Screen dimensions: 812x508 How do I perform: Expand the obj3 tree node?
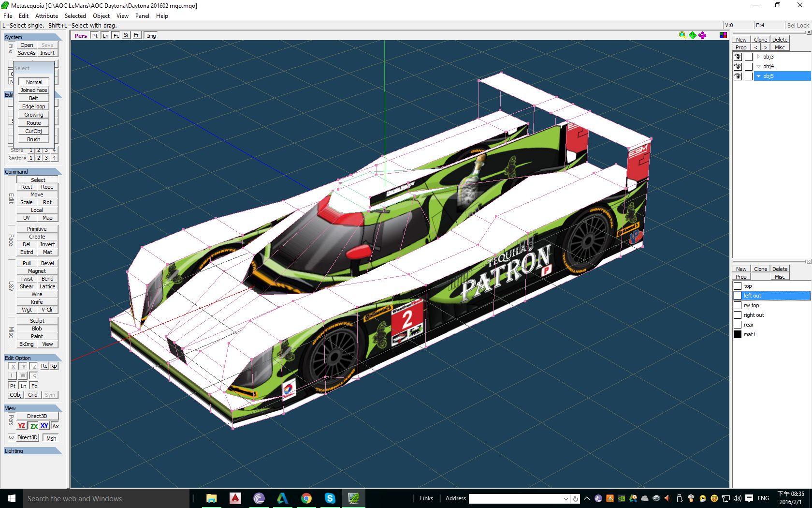tap(758, 57)
